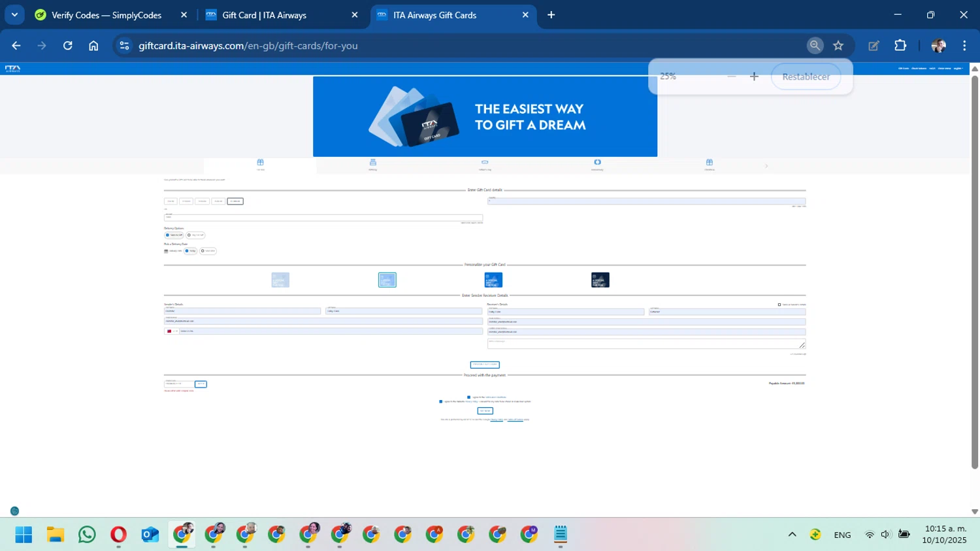Pick the outlined light blue card design
The image size is (980, 551).
(x=387, y=280)
